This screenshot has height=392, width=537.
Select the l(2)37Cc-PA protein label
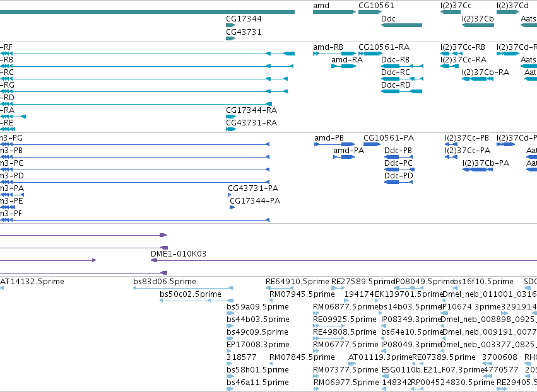[468, 151]
